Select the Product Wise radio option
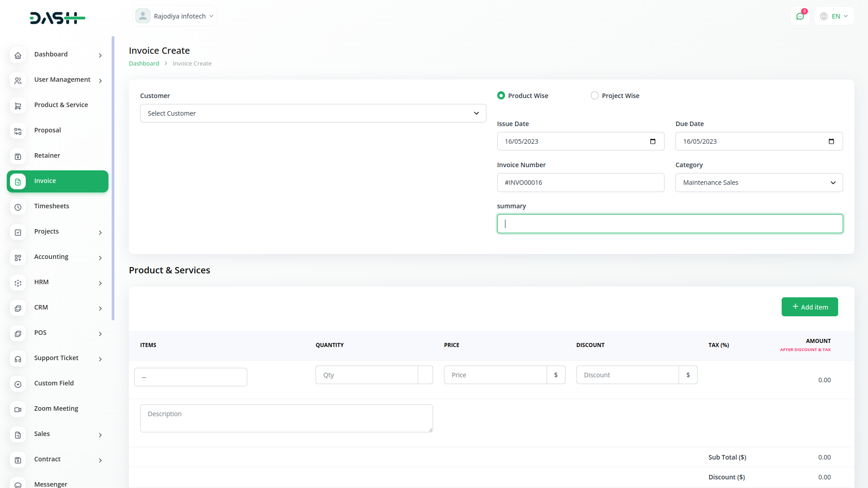The width and height of the screenshot is (868, 488). (501, 96)
